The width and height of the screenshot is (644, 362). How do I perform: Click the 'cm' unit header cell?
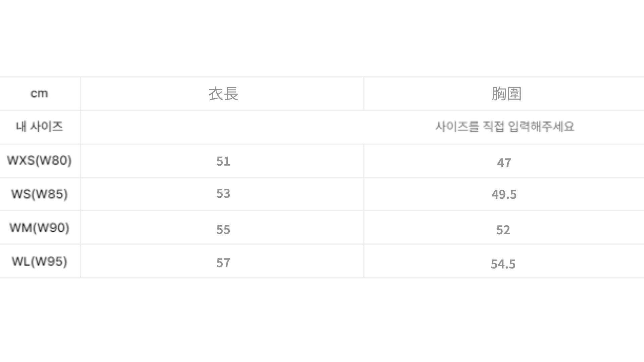pyautogui.click(x=39, y=94)
